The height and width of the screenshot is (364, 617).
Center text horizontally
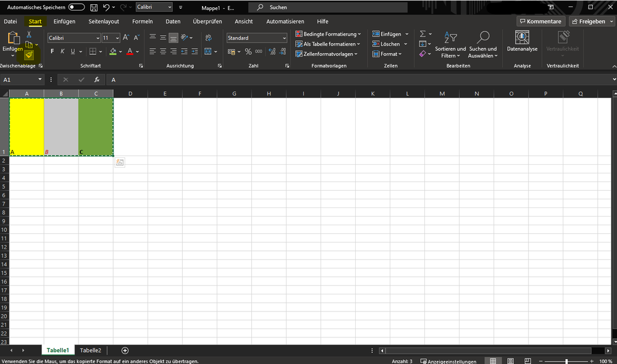pyautogui.click(x=163, y=51)
